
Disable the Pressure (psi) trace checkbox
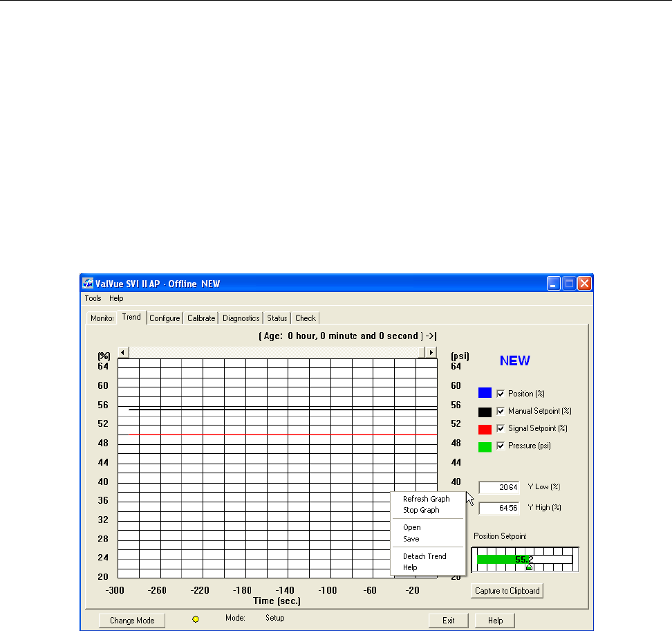(x=501, y=446)
